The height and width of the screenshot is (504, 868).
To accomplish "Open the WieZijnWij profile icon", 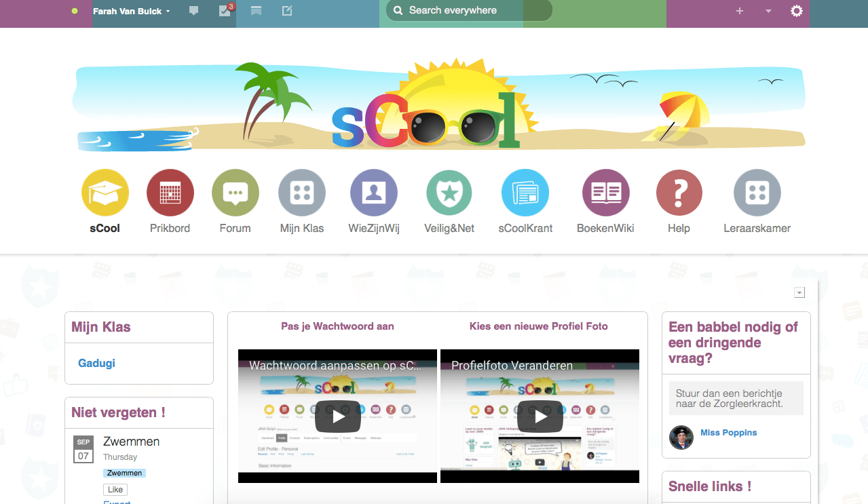I will click(374, 193).
